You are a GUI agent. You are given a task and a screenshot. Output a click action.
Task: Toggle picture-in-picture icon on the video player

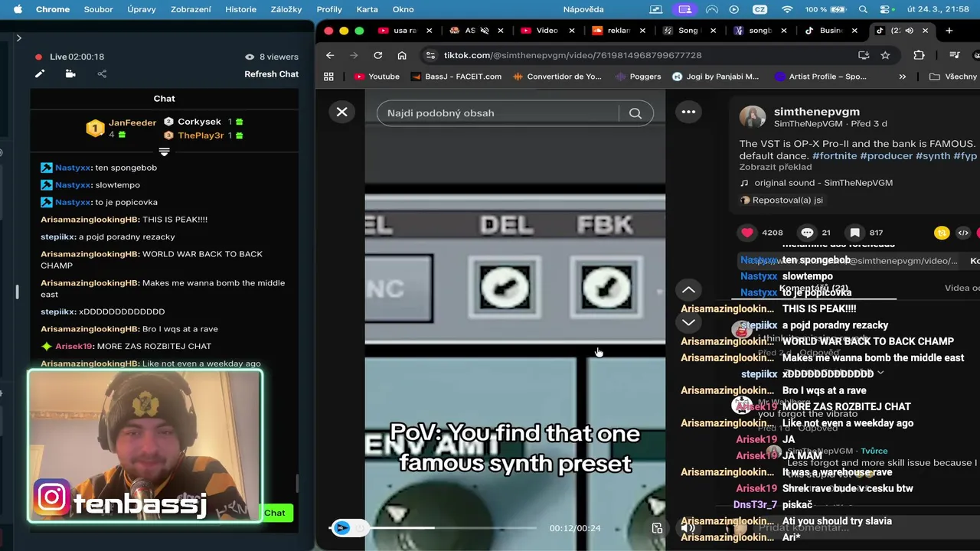click(657, 528)
